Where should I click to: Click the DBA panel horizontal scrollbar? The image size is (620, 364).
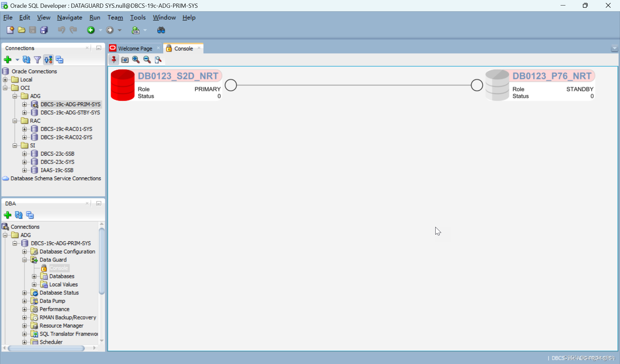[x=46, y=348]
